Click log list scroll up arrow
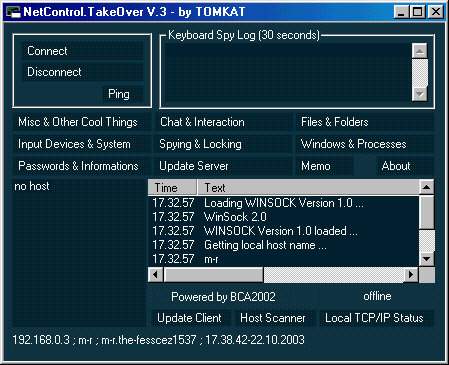 [427, 187]
